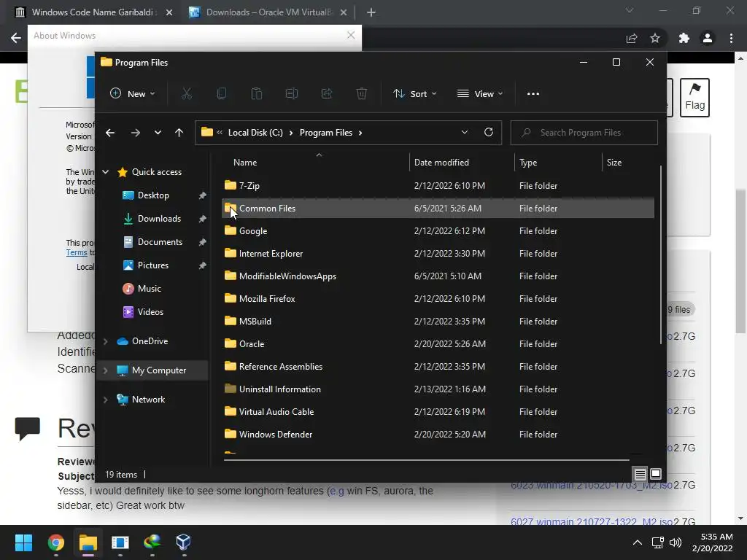Collapse the Quick access tree node

point(106,172)
